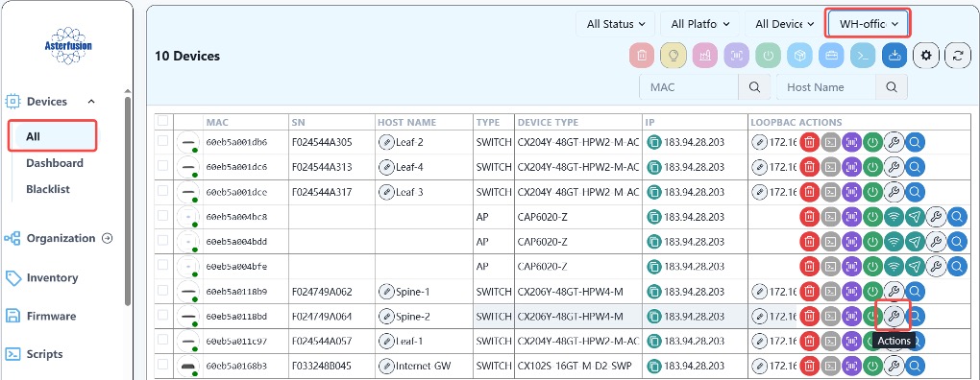Click magnifier icon in Spine-1 row

click(x=915, y=292)
